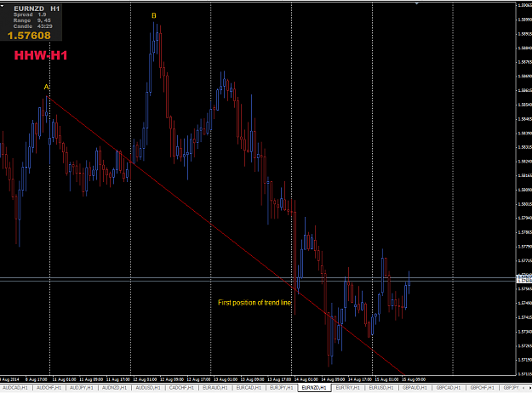The image size is (532, 393).
Task: Click the '12 Aug 01:00' time axis label
Action: coord(145,379)
